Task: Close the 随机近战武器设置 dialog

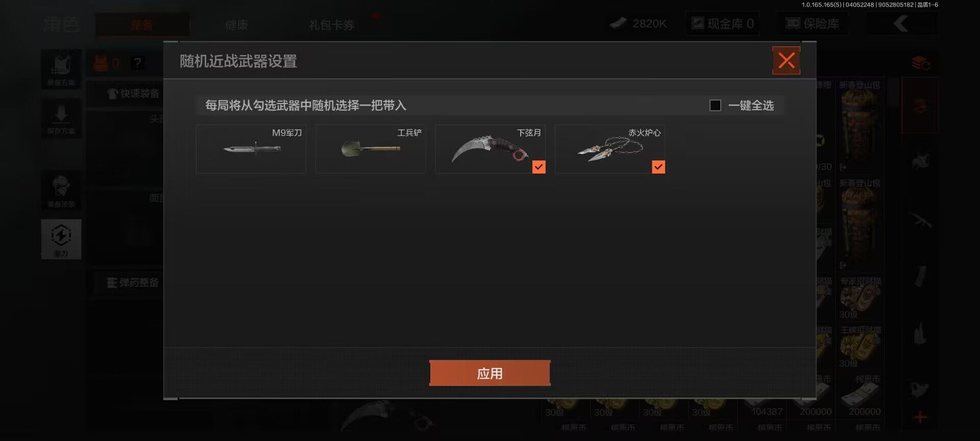Action: (786, 61)
